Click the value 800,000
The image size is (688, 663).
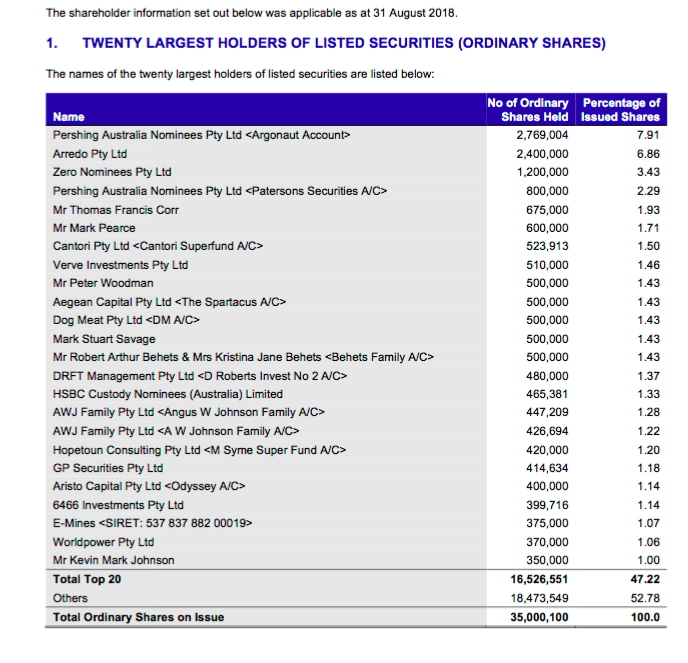coord(547,191)
